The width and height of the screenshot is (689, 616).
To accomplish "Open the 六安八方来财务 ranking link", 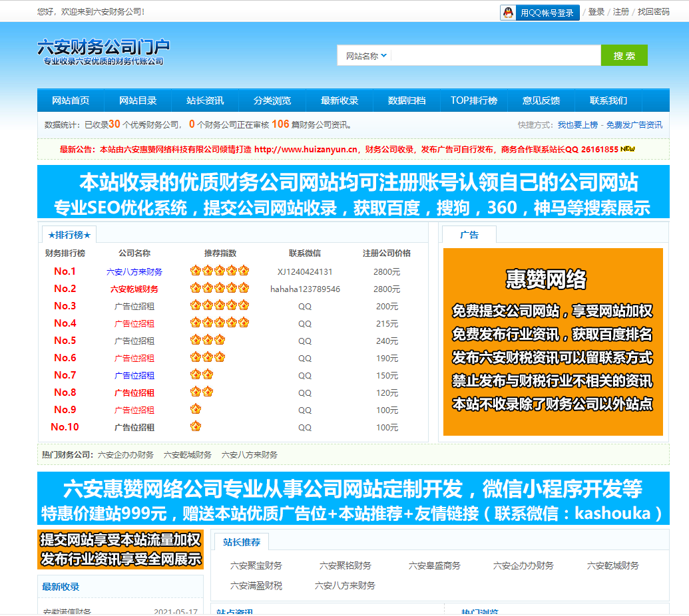I will pos(134,271).
